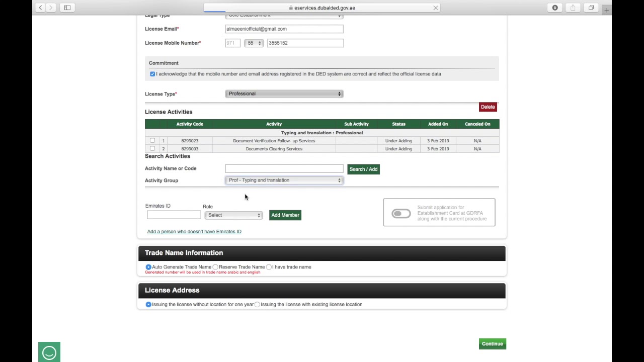This screenshot has width=644, height=362.
Task: Open the Safari downloads icon
Action: click(555, 8)
